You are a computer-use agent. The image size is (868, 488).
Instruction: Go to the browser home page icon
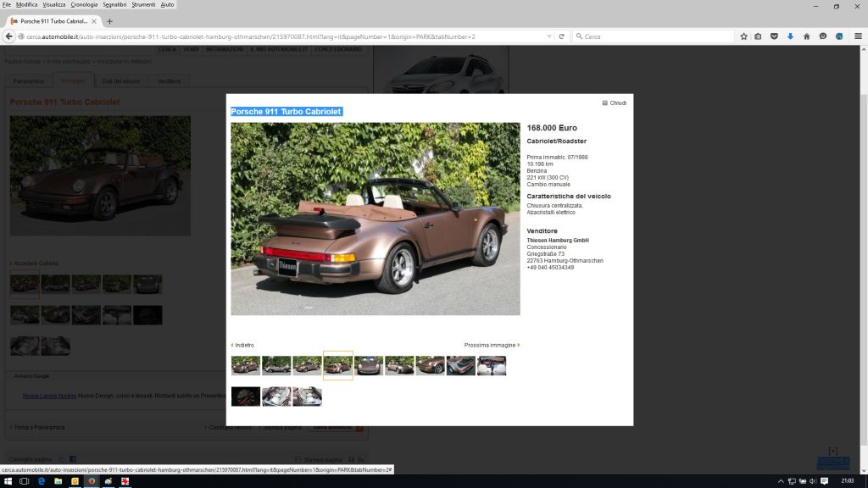pos(807,36)
